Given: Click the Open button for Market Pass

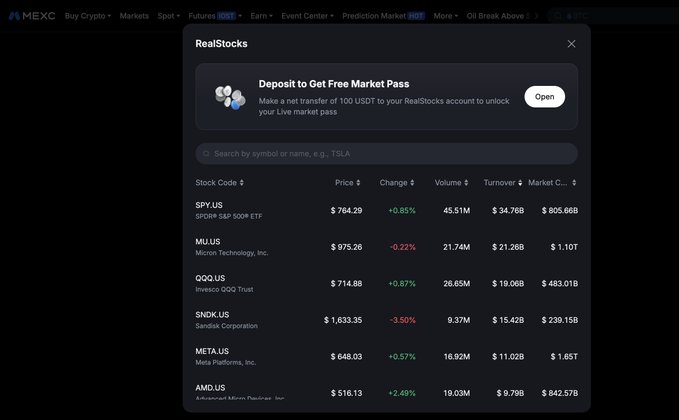Looking at the screenshot, I should 544,97.
